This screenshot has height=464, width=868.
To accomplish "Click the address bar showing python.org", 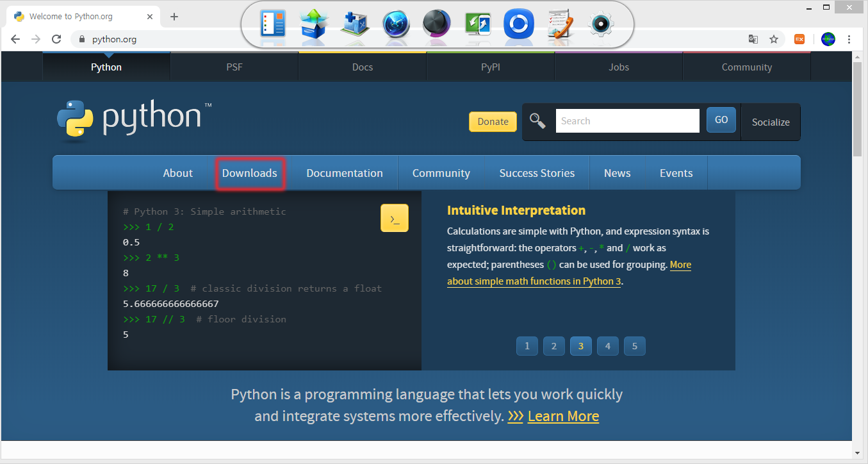I will (410, 39).
